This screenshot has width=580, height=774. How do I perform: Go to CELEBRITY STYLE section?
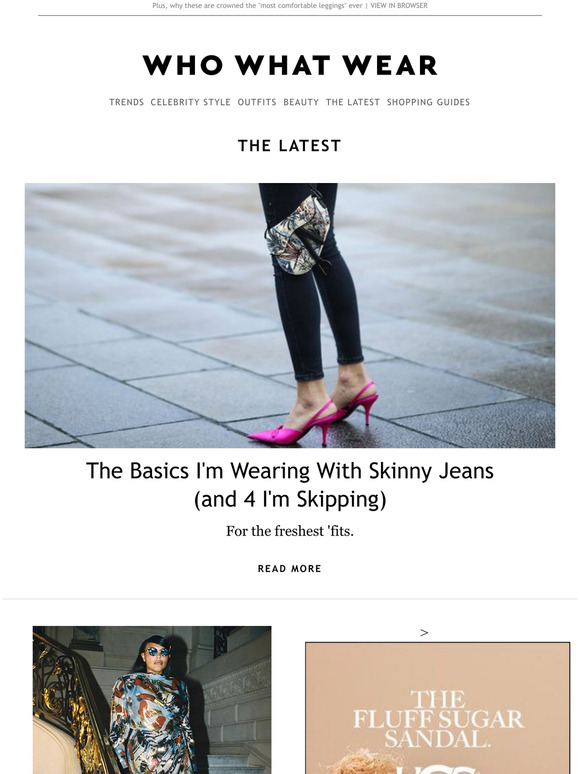coord(191,102)
